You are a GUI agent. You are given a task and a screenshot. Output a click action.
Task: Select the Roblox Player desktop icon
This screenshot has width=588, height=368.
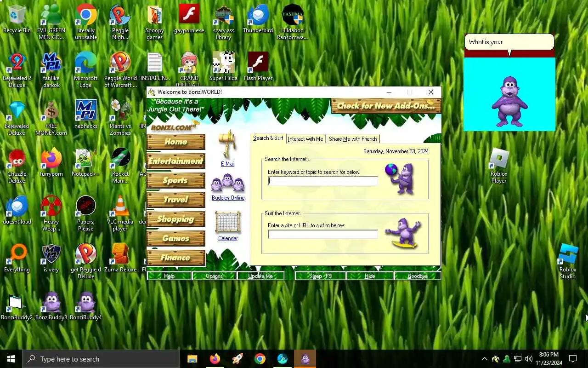tap(499, 166)
